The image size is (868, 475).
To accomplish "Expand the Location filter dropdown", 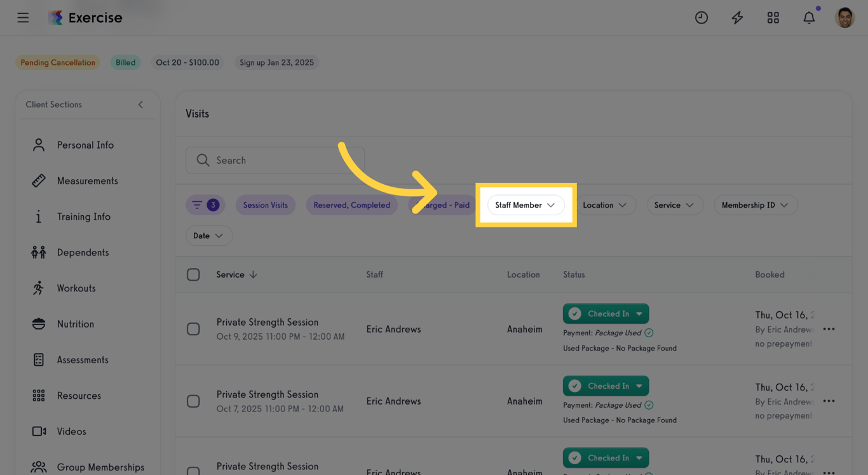I will click(605, 205).
